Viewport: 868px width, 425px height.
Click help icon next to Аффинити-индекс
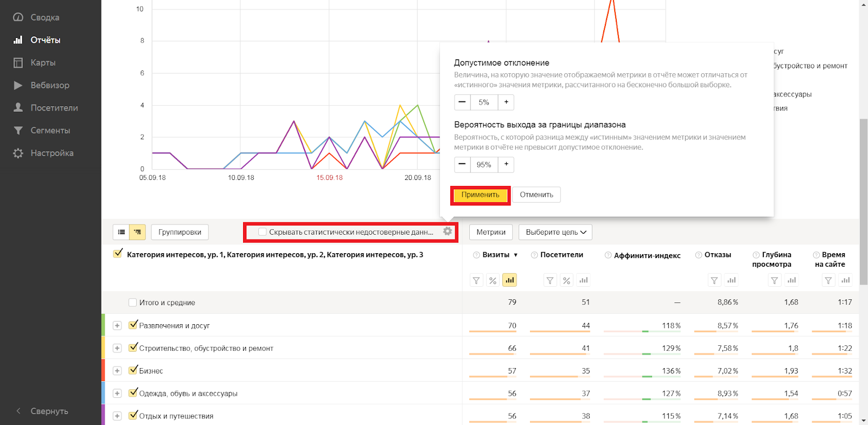pos(608,255)
